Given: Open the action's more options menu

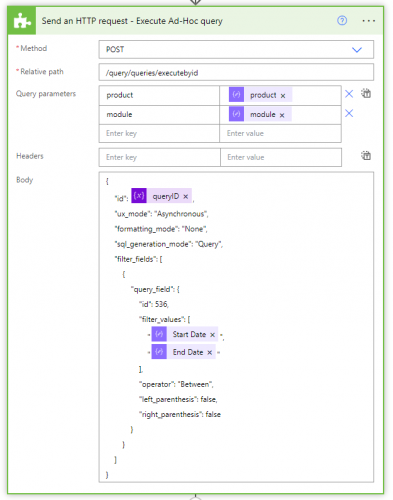Looking at the screenshot, I should (368, 21).
